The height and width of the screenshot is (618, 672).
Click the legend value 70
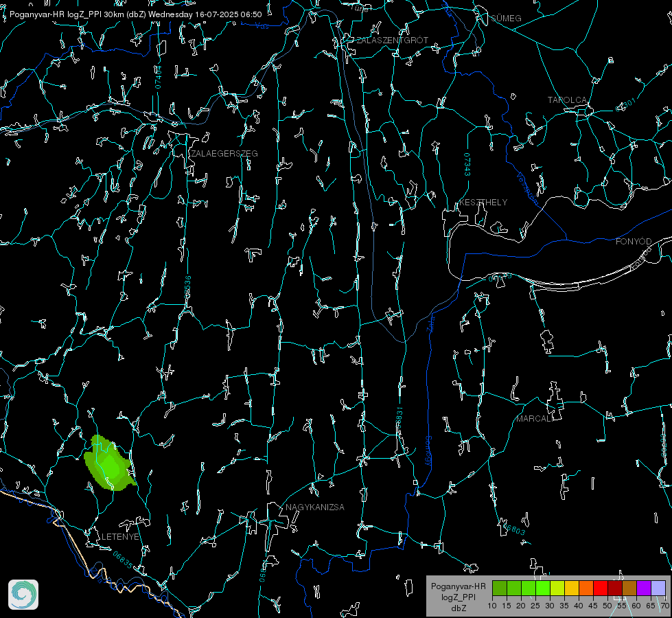pos(664,606)
